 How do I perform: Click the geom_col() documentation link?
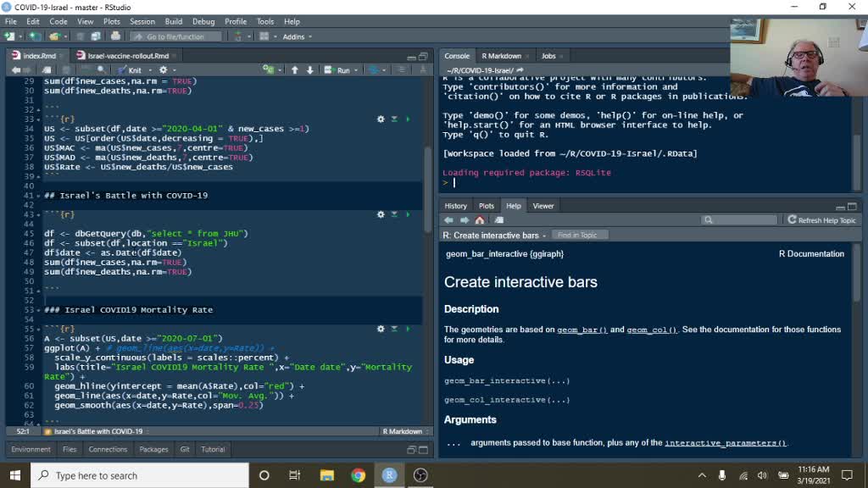pos(652,330)
